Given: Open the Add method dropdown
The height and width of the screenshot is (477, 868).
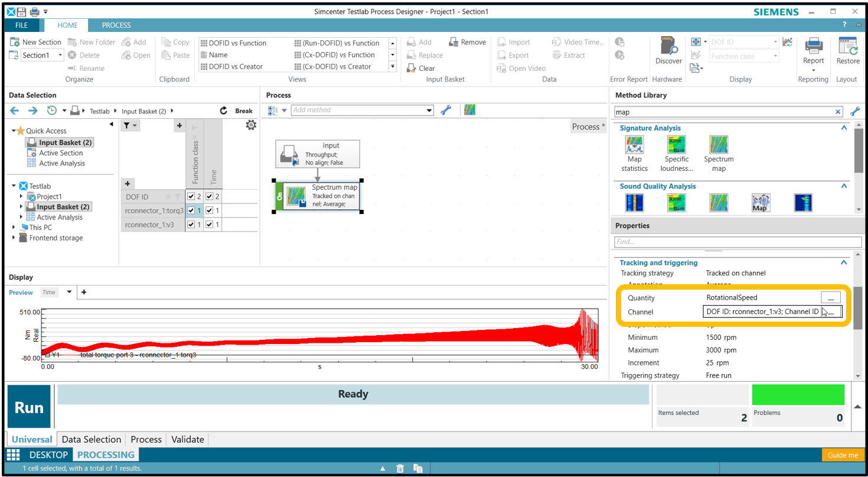Looking at the screenshot, I should tap(429, 111).
